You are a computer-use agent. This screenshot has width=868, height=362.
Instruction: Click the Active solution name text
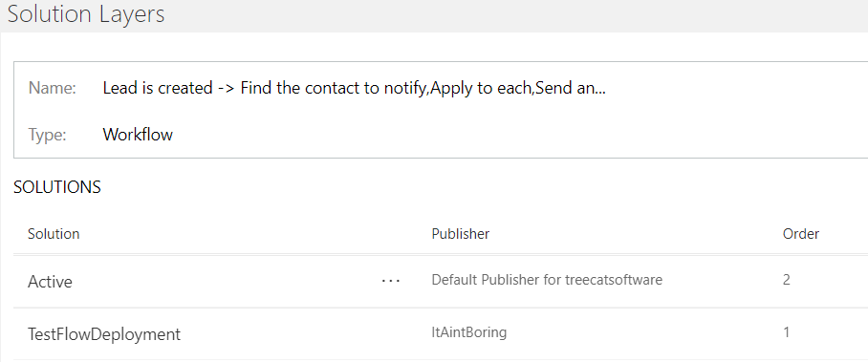50,281
